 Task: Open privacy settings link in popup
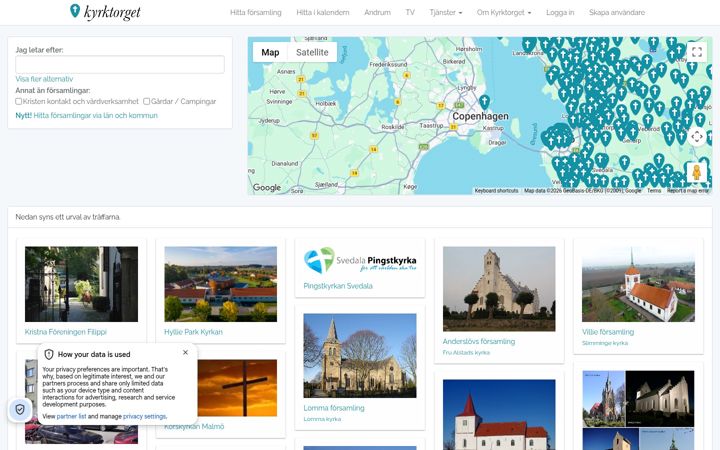tap(144, 416)
